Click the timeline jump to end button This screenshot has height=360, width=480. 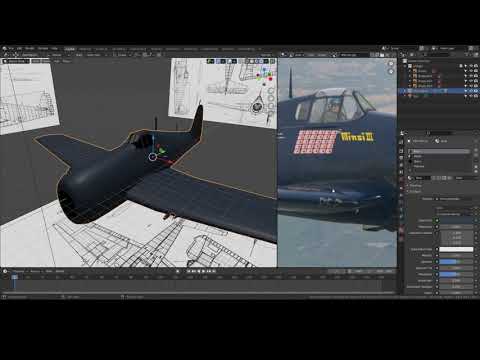(214, 271)
